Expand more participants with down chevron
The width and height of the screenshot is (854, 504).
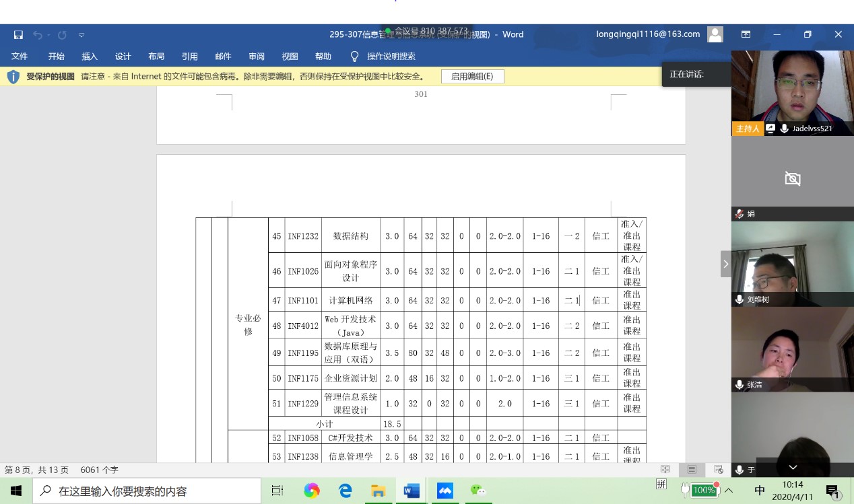tap(793, 468)
